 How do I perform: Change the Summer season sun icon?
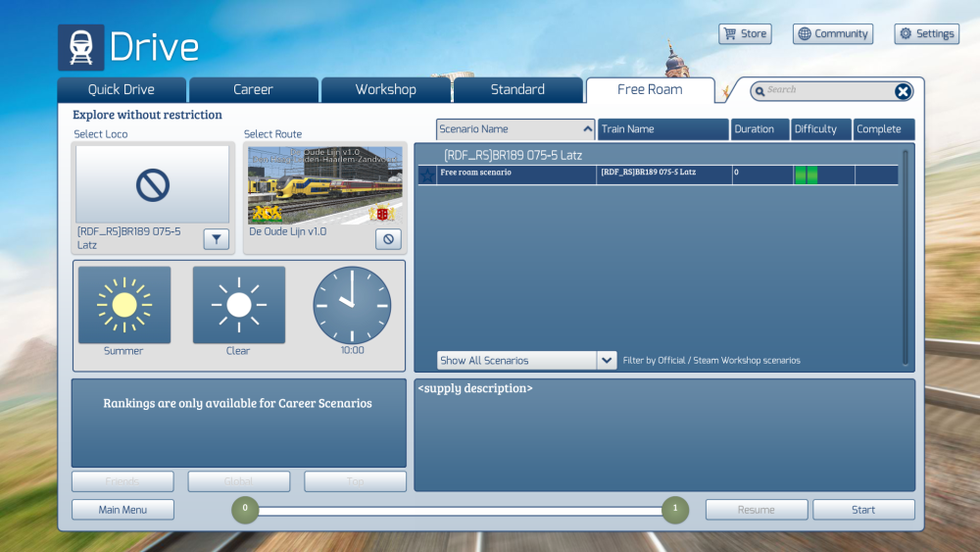tap(124, 305)
